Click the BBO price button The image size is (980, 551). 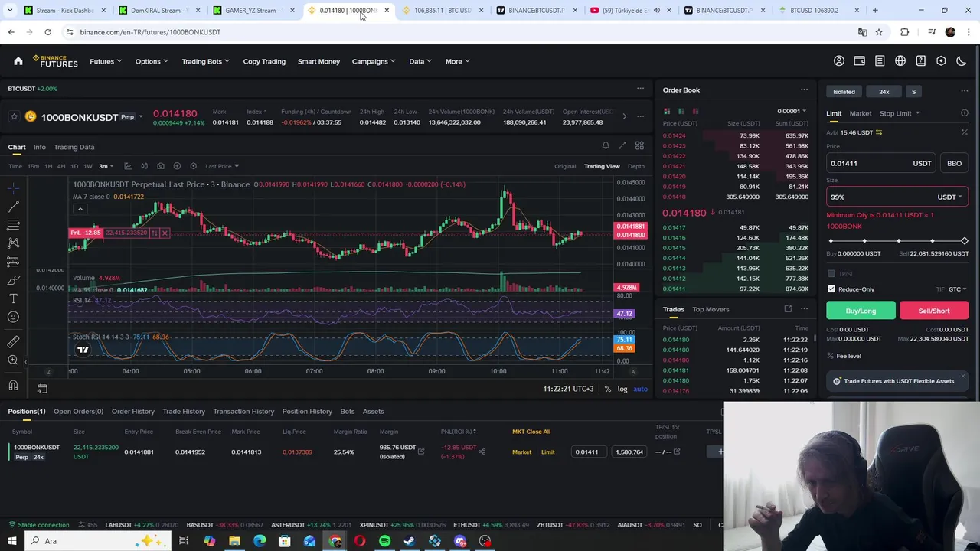(x=954, y=163)
